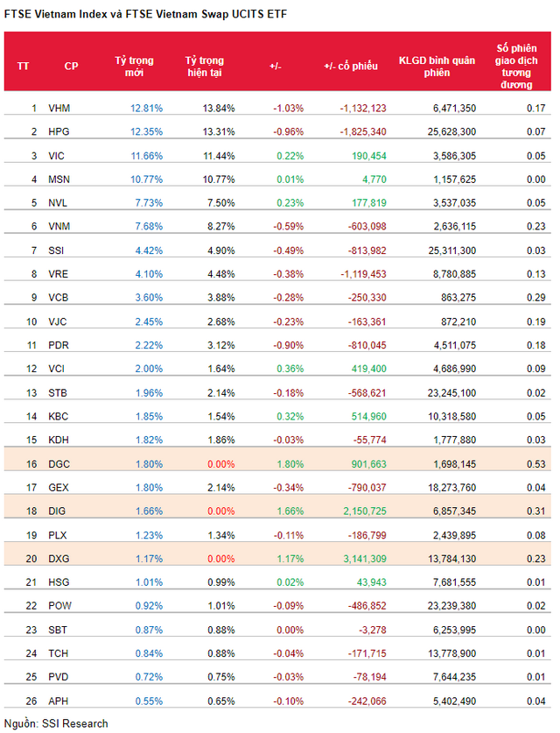560x733 pixels.
Task: Click DIG share change 2,150,725
Action: point(365,511)
